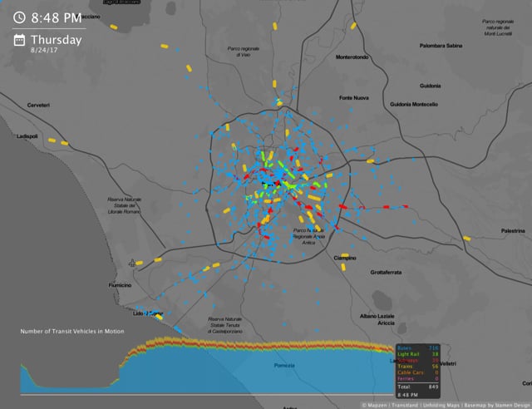Click the Palestrina map label
Screen dimensions: 532x409
coord(513,231)
